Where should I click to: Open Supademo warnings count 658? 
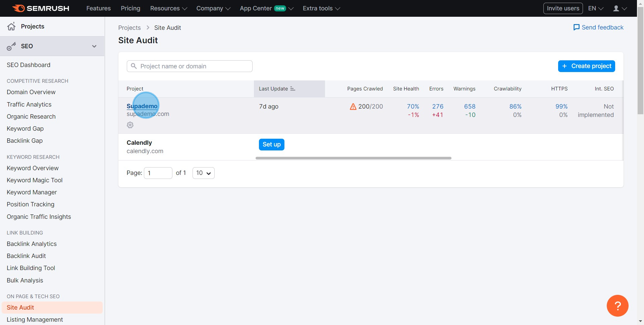470,107
